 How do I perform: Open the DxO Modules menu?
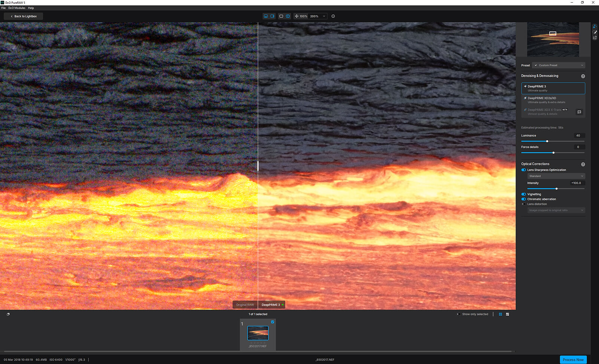click(17, 8)
